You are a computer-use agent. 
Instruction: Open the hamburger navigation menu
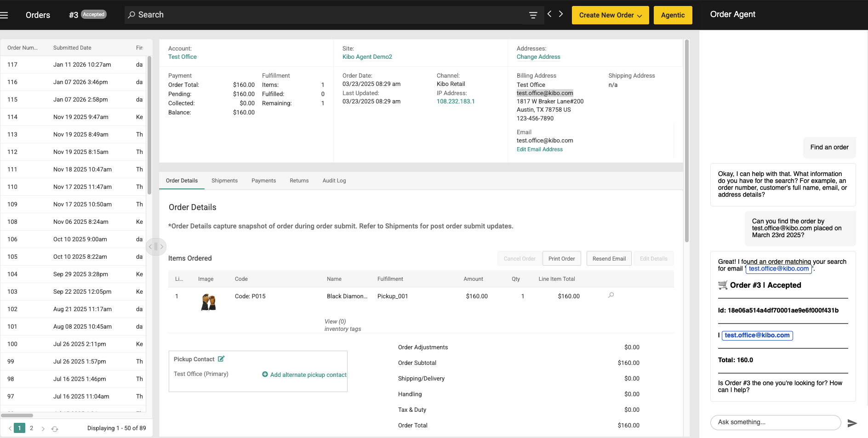coord(5,15)
